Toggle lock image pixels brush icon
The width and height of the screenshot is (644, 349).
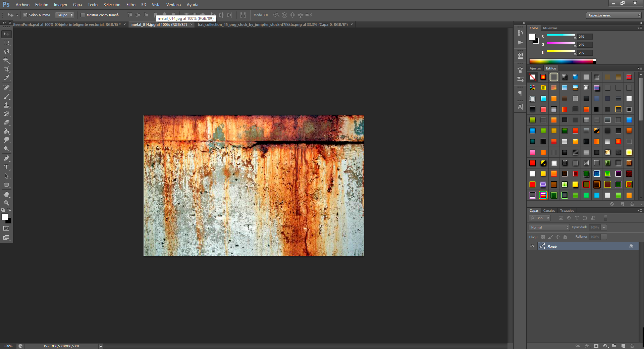pos(550,237)
